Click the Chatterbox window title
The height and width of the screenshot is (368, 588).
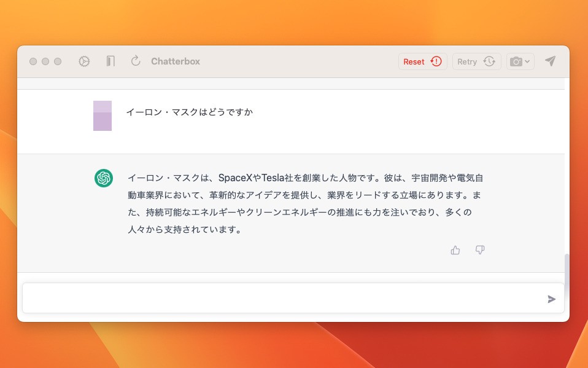click(x=175, y=61)
